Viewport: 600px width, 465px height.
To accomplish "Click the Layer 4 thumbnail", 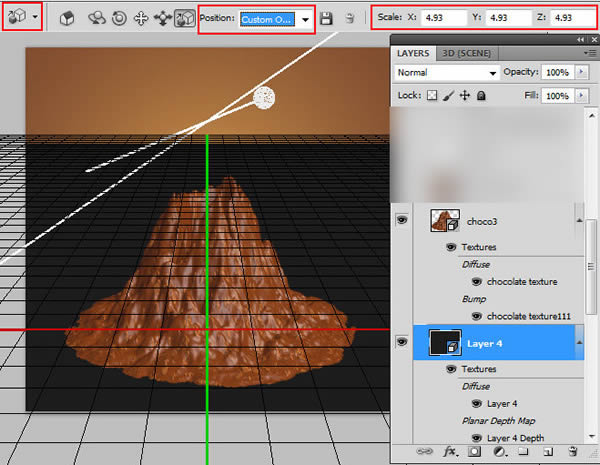I will [445, 343].
